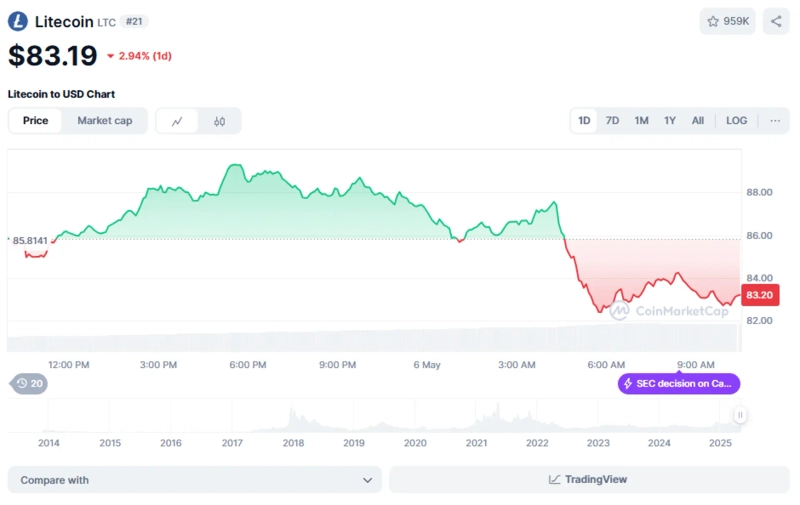
Task: Select the Price toggle option
Action: coord(36,121)
